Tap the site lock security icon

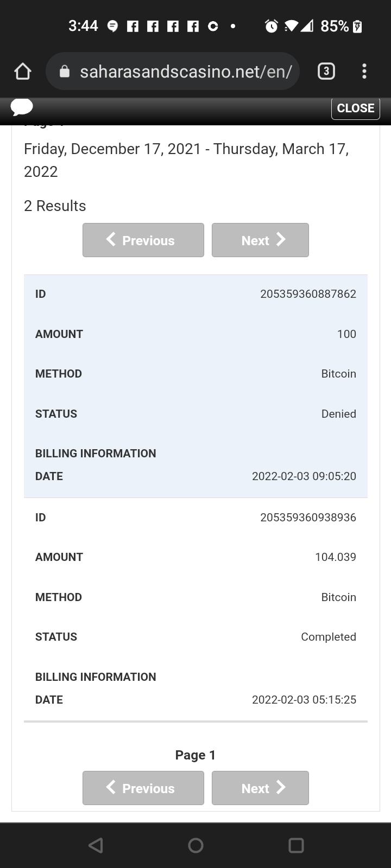point(65,72)
